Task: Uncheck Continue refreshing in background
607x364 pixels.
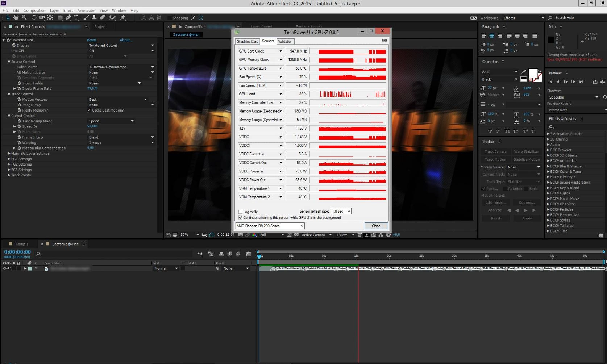Action: coord(240,218)
